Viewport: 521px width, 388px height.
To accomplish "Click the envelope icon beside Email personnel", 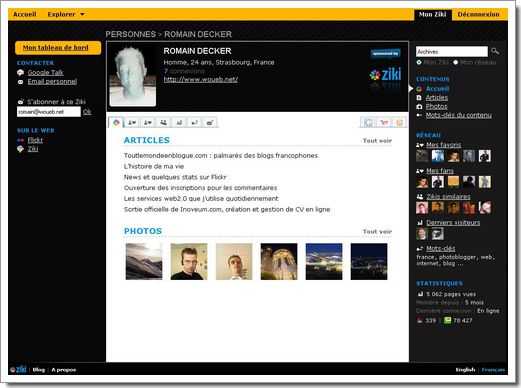I will pyautogui.click(x=20, y=82).
